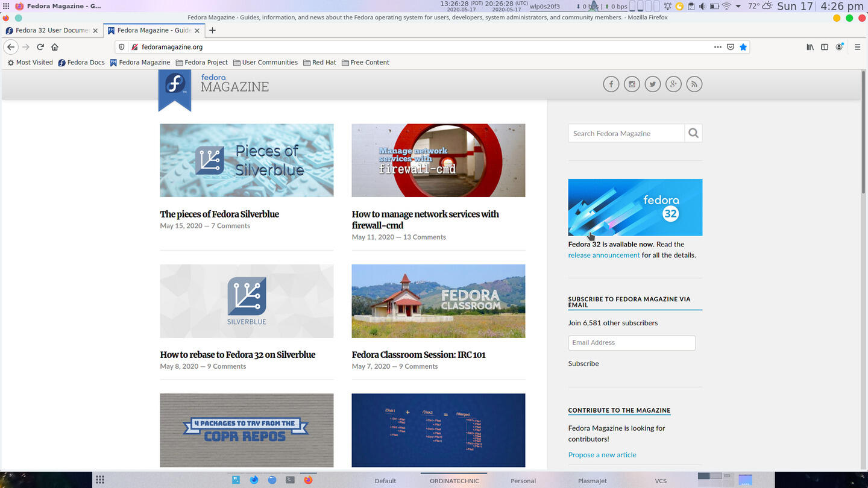Open Wi-Fi network tray icon

[x=726, y=6]
